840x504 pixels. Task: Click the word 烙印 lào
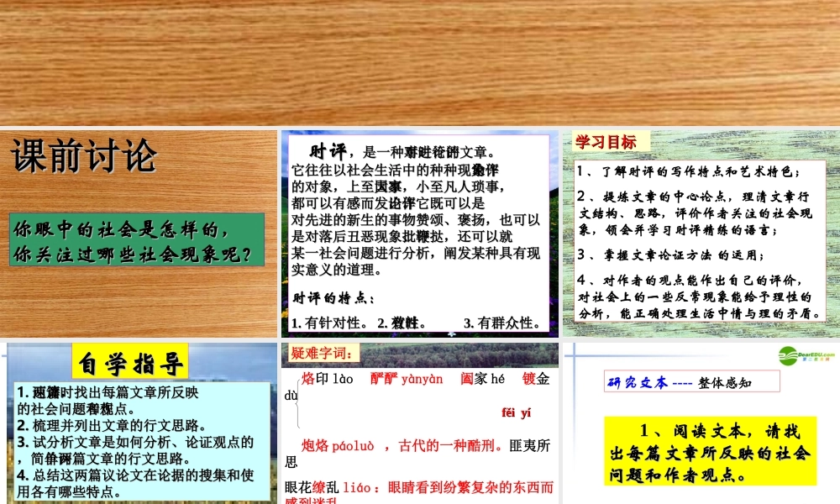[327, 379]
